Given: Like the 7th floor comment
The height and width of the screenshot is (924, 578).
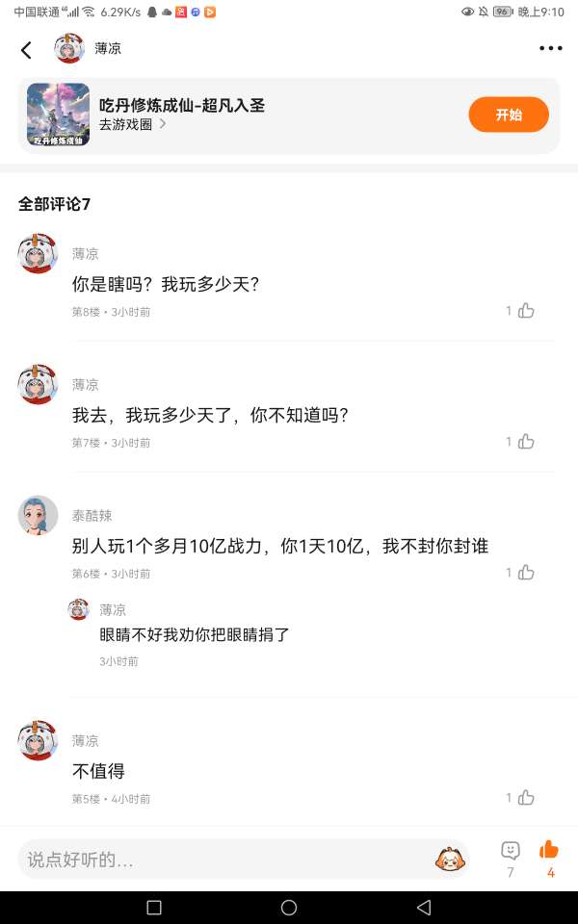Looking at the screenshot, I should (x=526, y=441).
